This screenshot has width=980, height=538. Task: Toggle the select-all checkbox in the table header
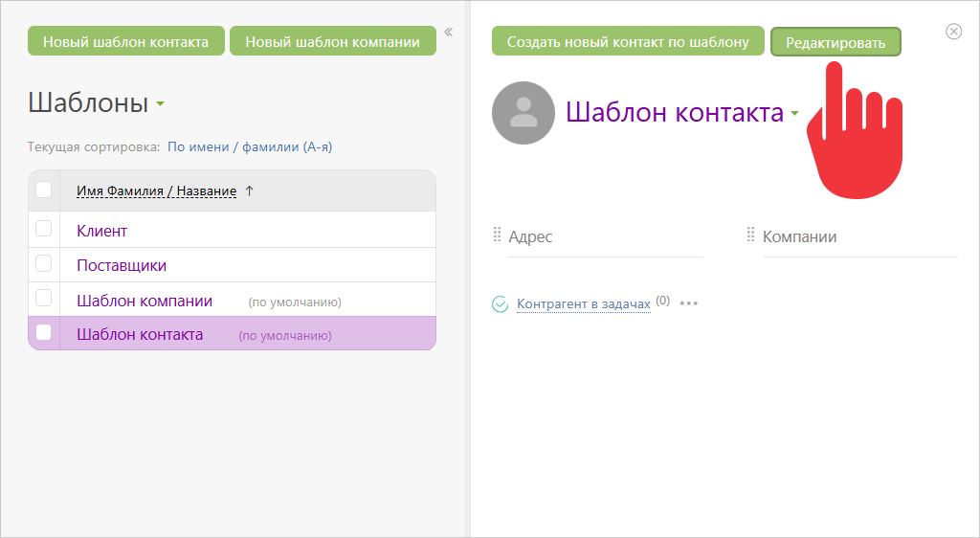click(x=44, y=190)
